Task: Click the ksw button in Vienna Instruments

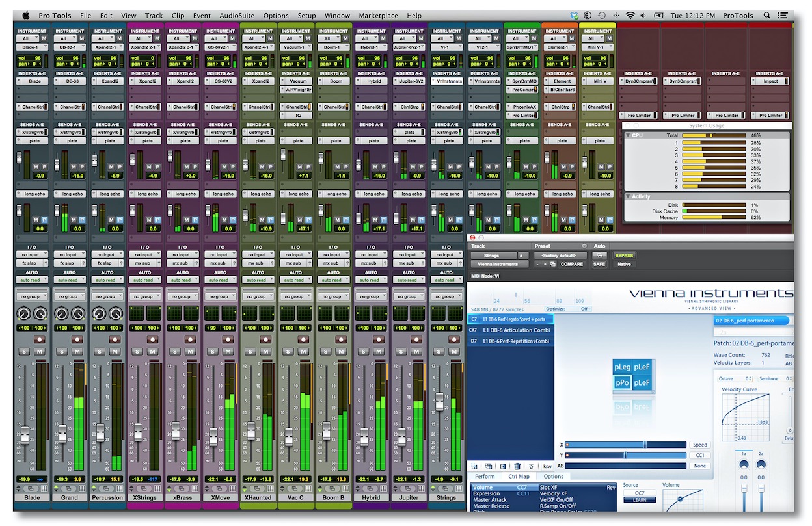Action: 548,466
